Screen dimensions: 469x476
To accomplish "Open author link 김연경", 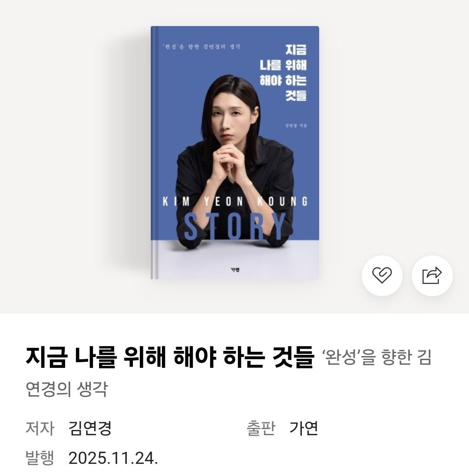I will click(90, 428).
